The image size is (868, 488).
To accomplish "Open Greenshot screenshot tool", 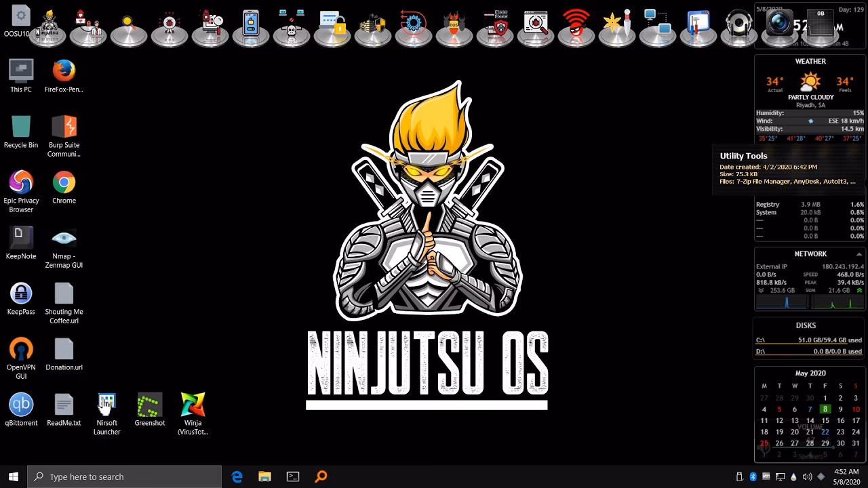I will point(149,405).
